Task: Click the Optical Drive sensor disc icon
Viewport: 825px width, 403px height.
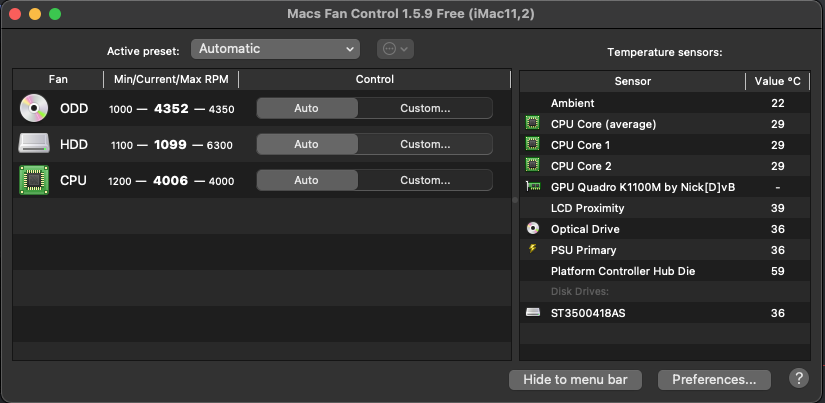Action: (533, 229)
